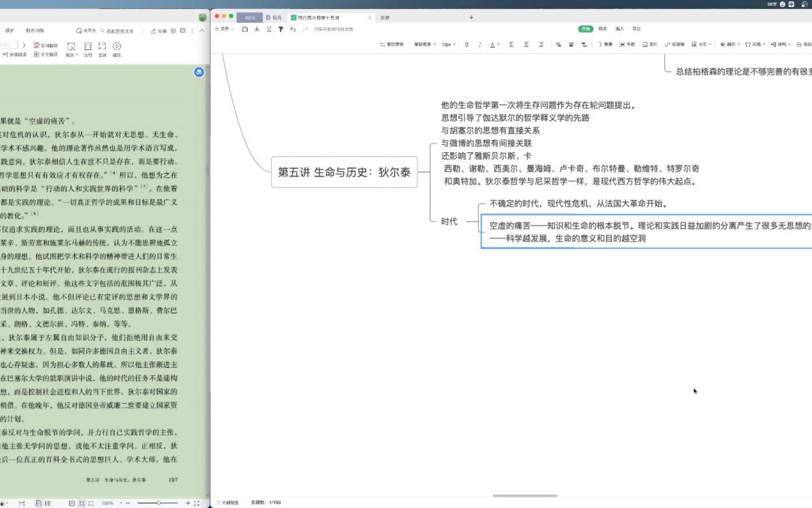Click the download/export arrow icon
Viewport: 812px width, 508px height.
pos(257,29)
